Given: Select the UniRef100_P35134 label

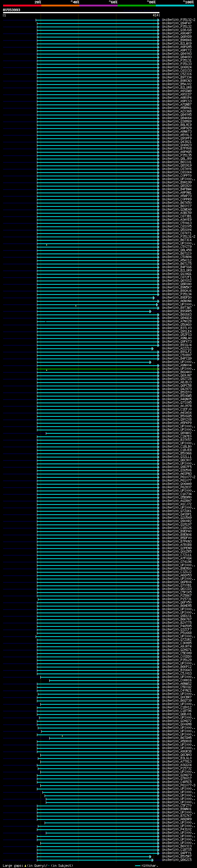Looking at the screenshot, I should [x=177, y=294].
